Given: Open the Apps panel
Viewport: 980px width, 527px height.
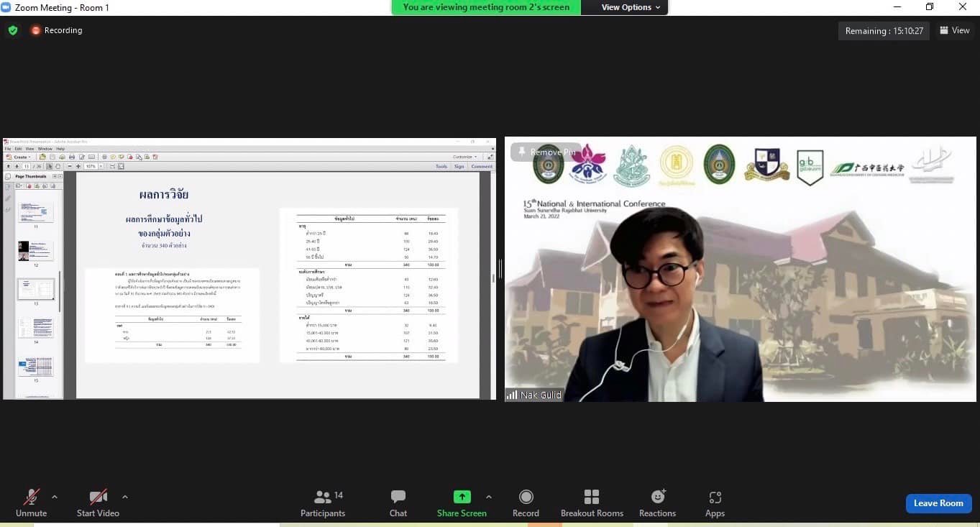Looking at the screenshot, I should tap(715, 498).
